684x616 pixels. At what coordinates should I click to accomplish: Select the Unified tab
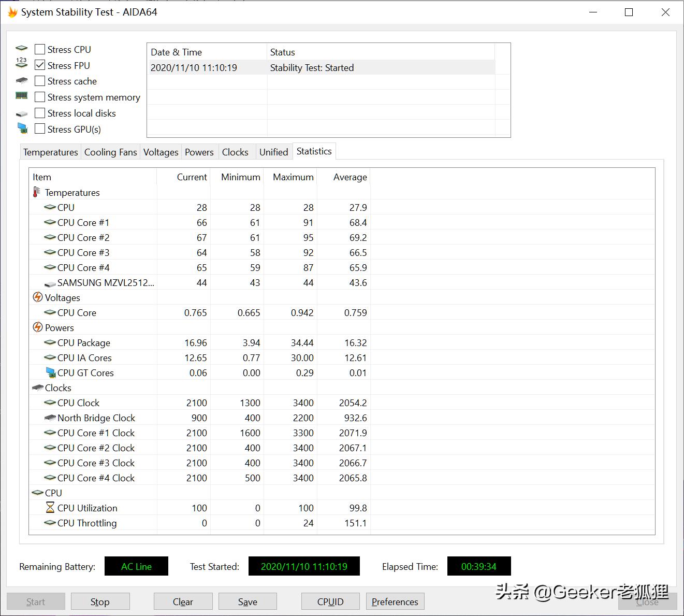point(273,152)
